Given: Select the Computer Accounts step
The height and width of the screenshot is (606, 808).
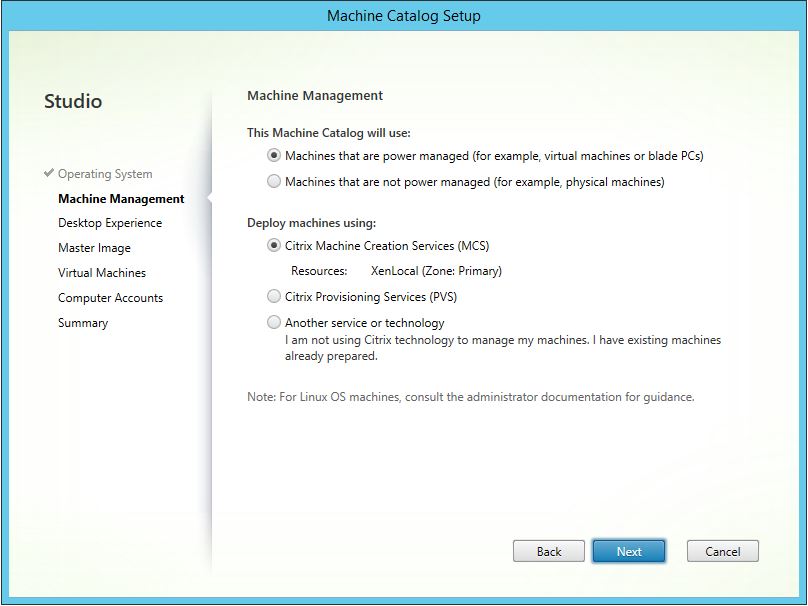Looking at the screenshot, I should 110,298.
